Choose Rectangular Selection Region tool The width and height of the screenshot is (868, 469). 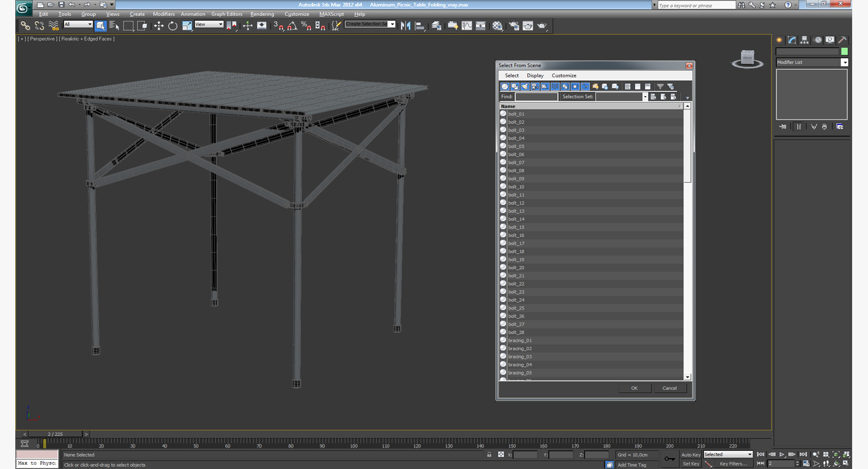point(128,26)
